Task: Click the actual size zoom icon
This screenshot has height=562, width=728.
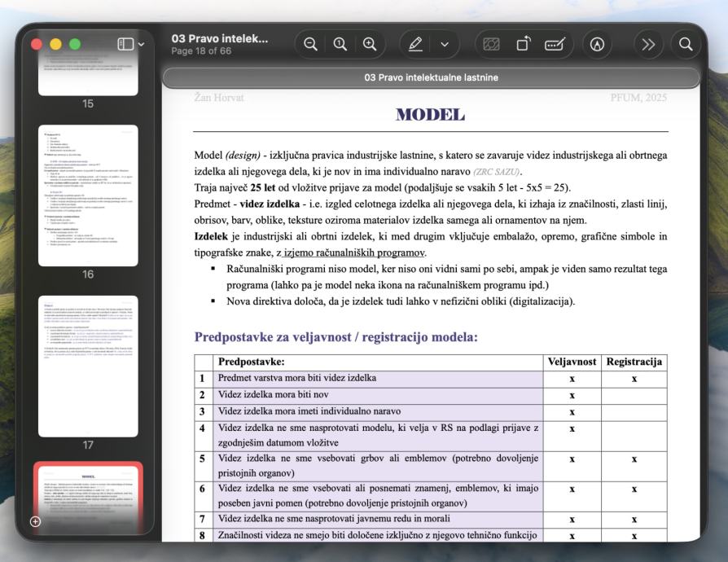Action: pos(340,44)
